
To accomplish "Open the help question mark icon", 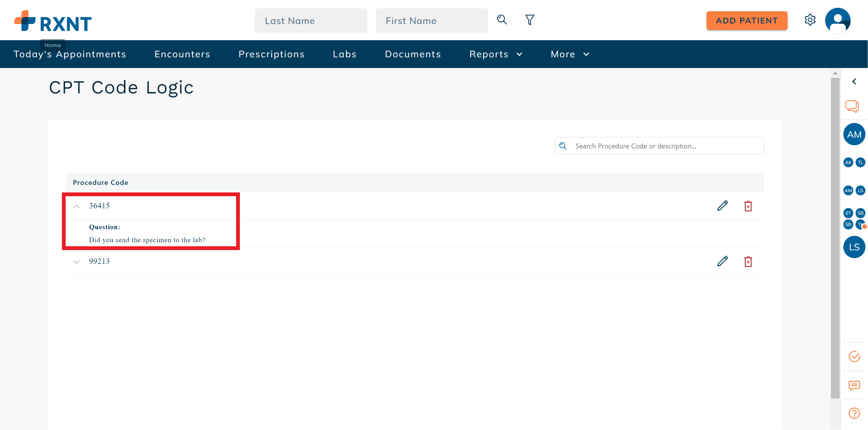I will tap(854, 413).
